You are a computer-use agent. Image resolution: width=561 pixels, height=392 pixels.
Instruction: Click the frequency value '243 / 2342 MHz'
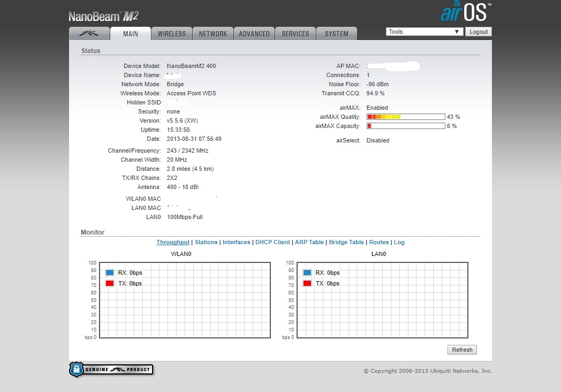coord(187,150)
